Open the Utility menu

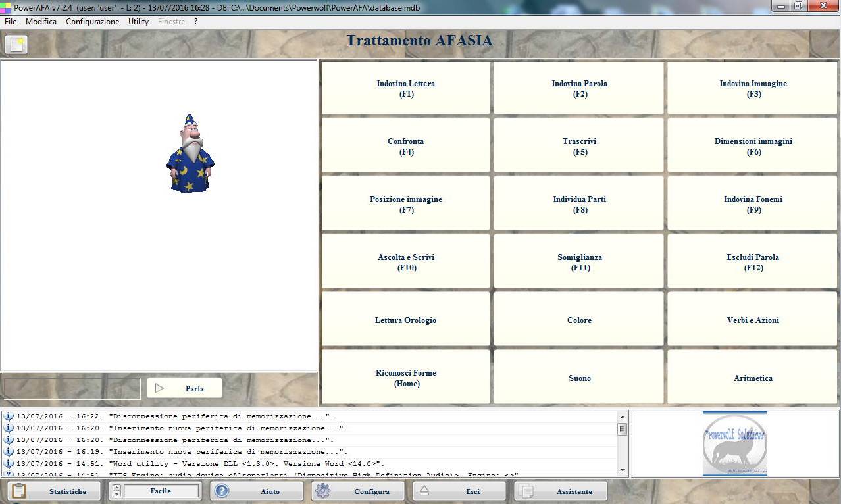[138, 22]
